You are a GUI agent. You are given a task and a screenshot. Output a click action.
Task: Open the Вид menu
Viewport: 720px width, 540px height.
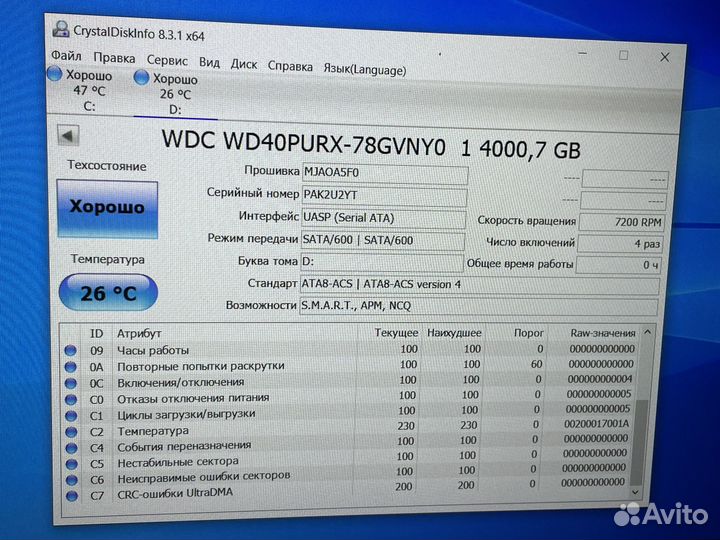tap(209, 62)
